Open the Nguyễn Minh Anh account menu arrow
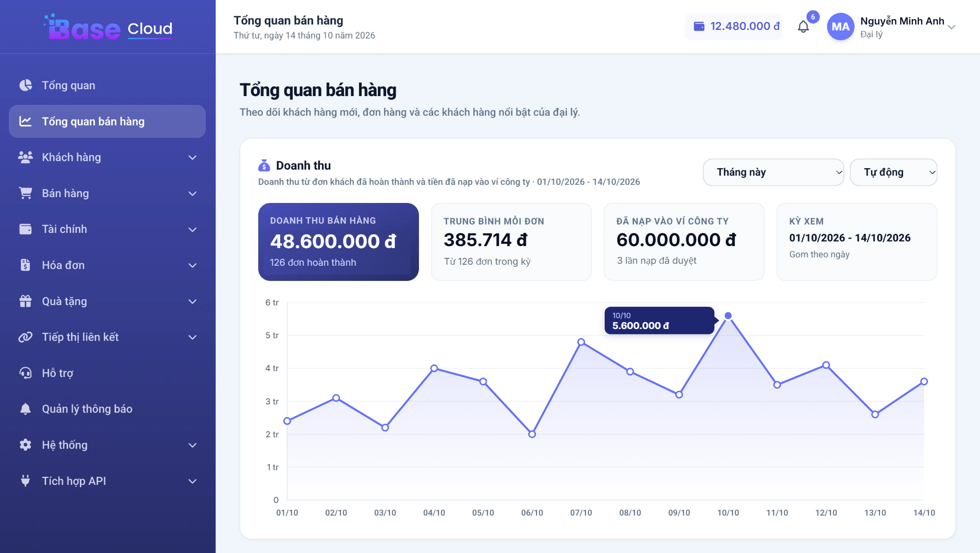The image size is (980, 553). click(952, 27)
